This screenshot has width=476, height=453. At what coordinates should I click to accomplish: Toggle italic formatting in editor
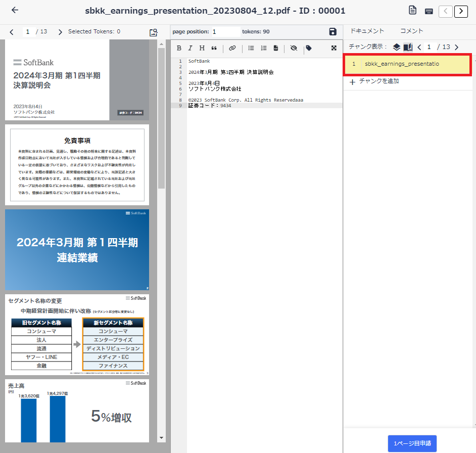pos(191,48)
